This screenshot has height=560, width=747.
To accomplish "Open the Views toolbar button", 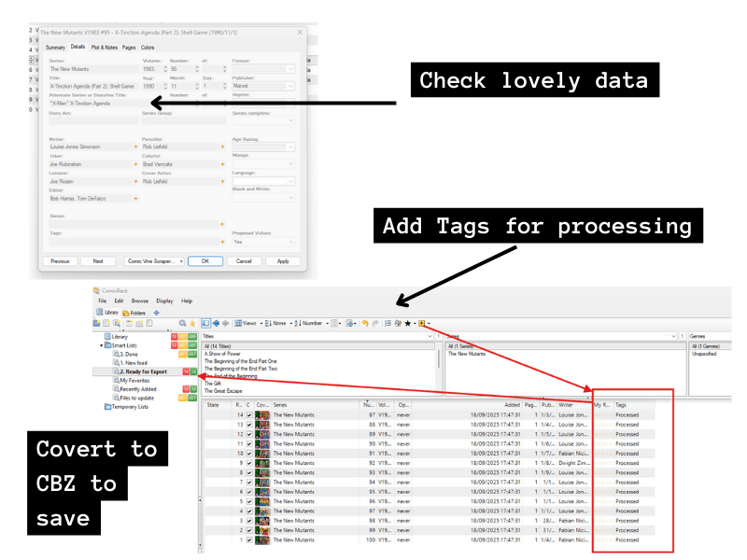I will [246, 323].
